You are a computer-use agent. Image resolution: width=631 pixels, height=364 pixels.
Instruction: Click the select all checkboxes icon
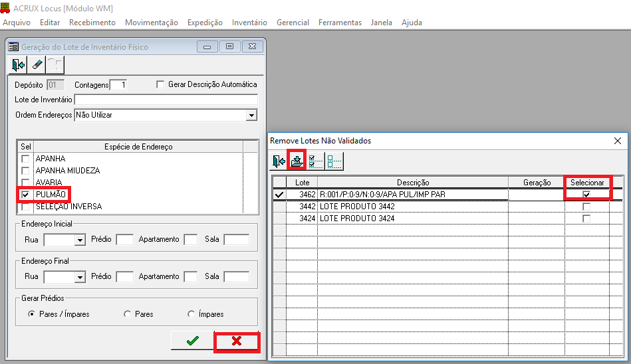pos(315,161)
